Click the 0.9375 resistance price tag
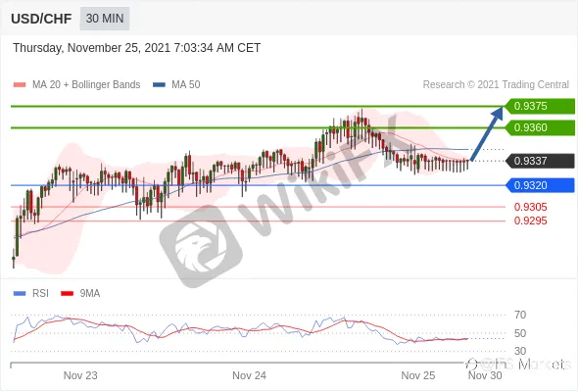 coord(540,106)
